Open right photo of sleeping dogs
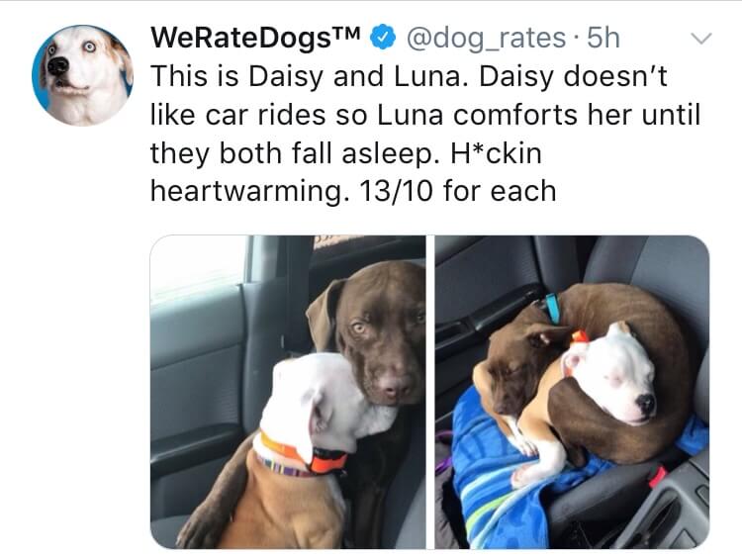 point(572,392)
